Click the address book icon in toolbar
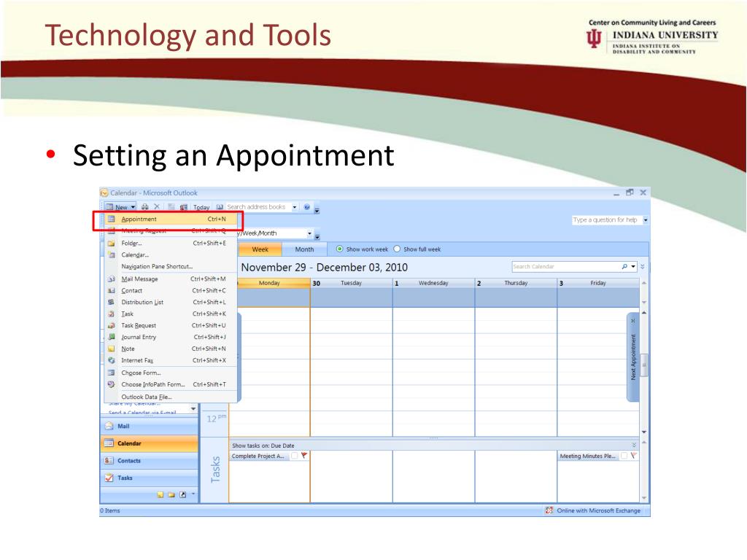This screenshot has width=747, height=560. [220, 206]
